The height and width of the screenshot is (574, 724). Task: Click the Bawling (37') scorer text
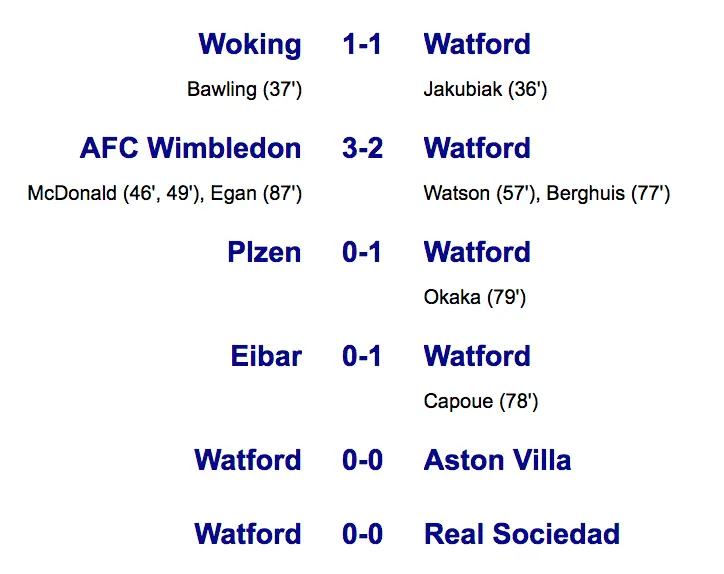pyautogui.click(x=244, y=90)
